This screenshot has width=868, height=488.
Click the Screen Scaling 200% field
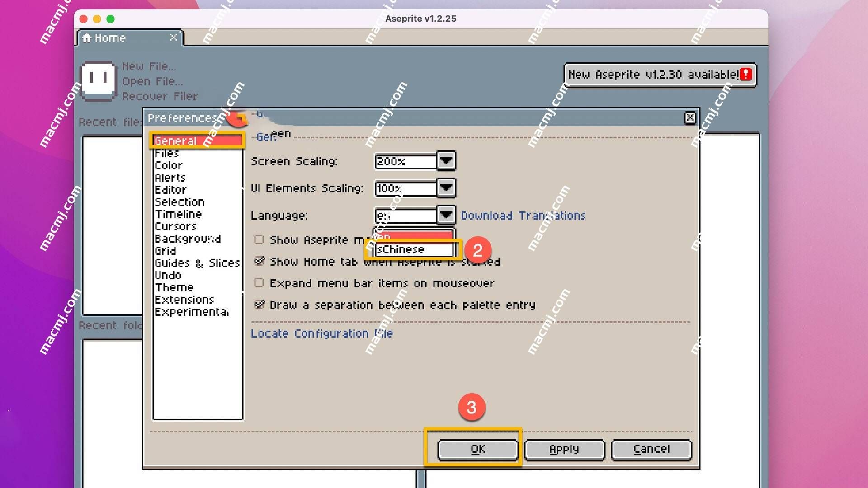406,161
